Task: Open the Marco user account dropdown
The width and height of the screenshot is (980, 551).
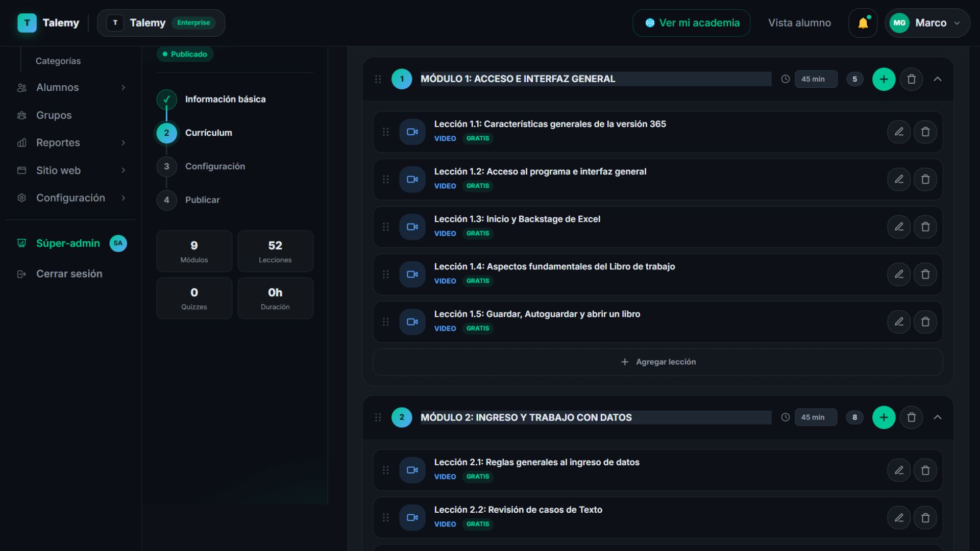Action: (927, 23)
